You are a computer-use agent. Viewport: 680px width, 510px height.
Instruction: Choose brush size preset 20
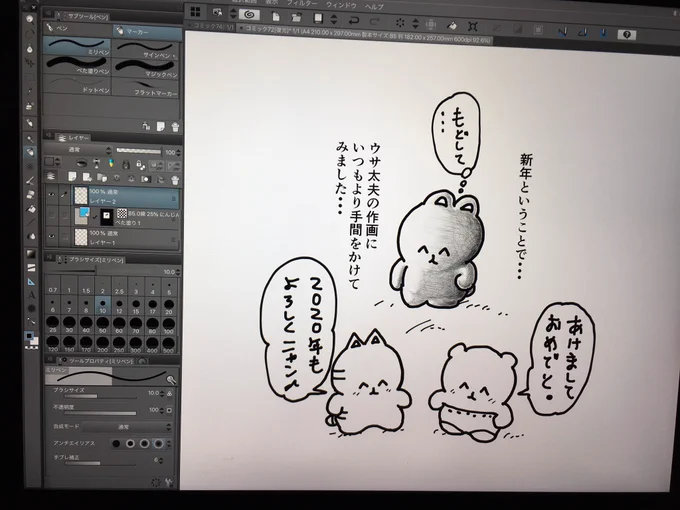pos(169,306)
